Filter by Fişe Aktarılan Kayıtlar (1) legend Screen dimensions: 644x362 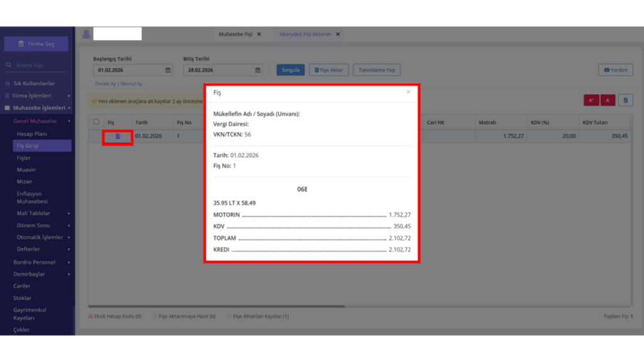point(258,317)
